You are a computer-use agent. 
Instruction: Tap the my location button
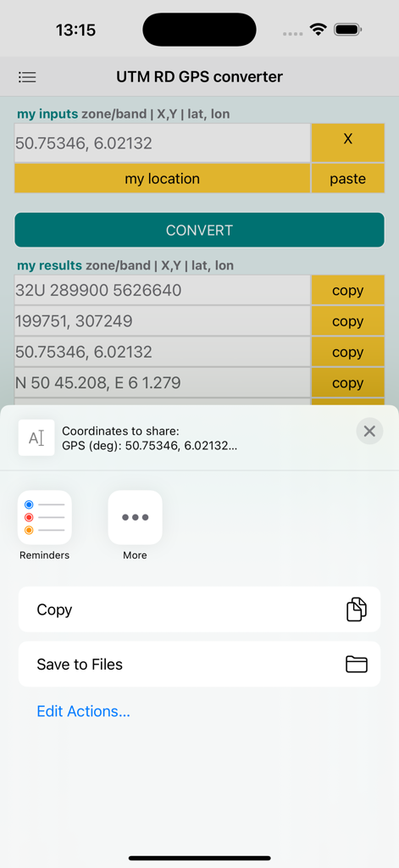coord(162,179)
